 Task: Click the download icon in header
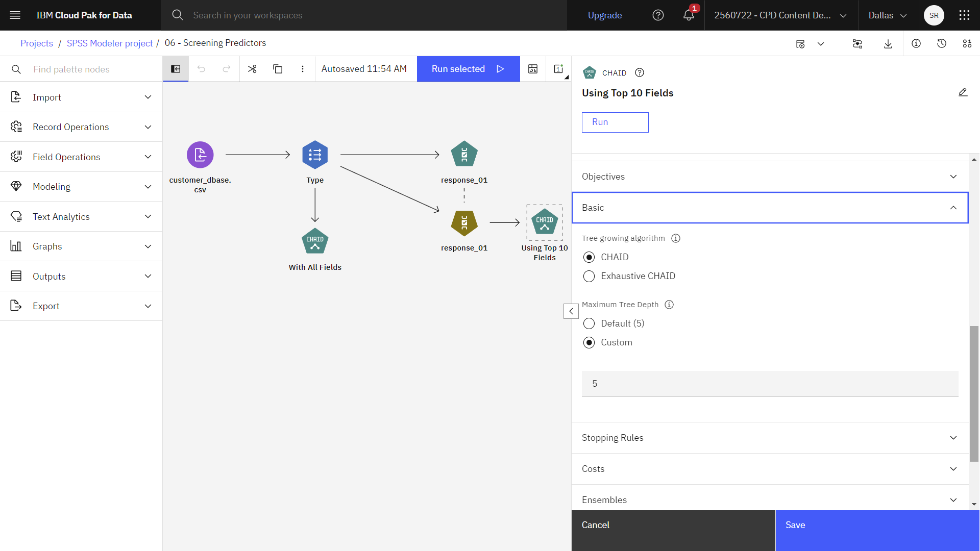click(888, 44)
